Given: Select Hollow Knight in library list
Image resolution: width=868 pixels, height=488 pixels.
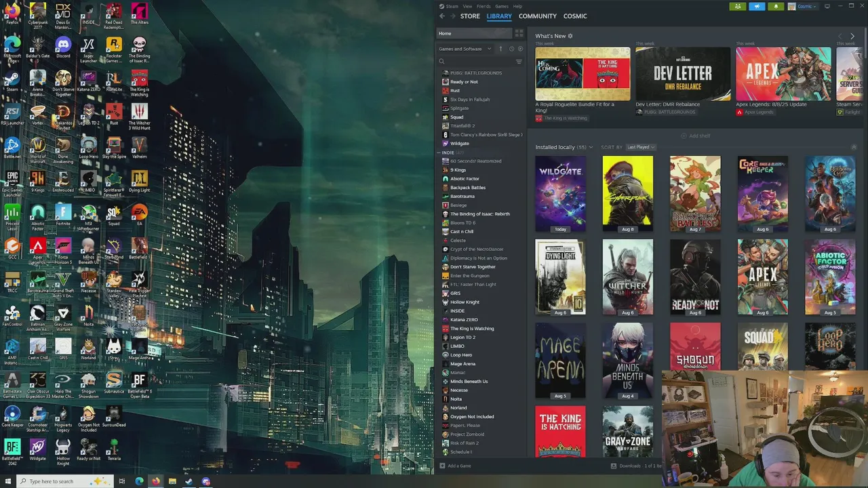Looking at the screenshot, I should point(465,302).
